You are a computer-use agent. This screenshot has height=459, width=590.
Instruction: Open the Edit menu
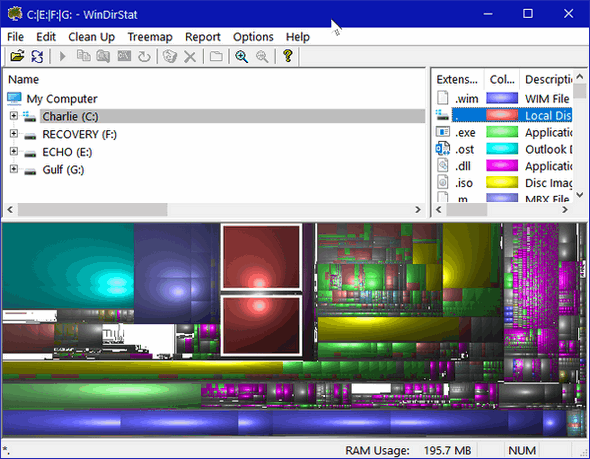click(x=46, y=37)
